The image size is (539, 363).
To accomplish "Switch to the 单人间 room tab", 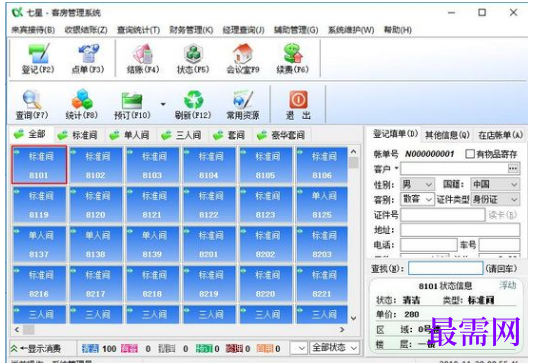I will 130,135.
